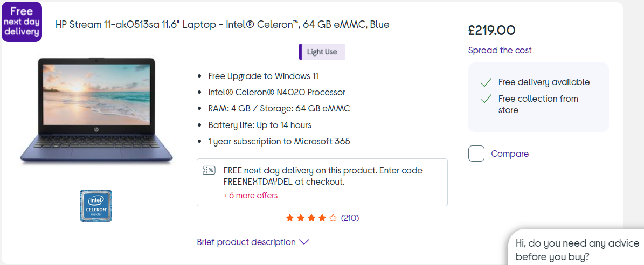
Task: Click the Compare label text
Action: coord(510,154)
